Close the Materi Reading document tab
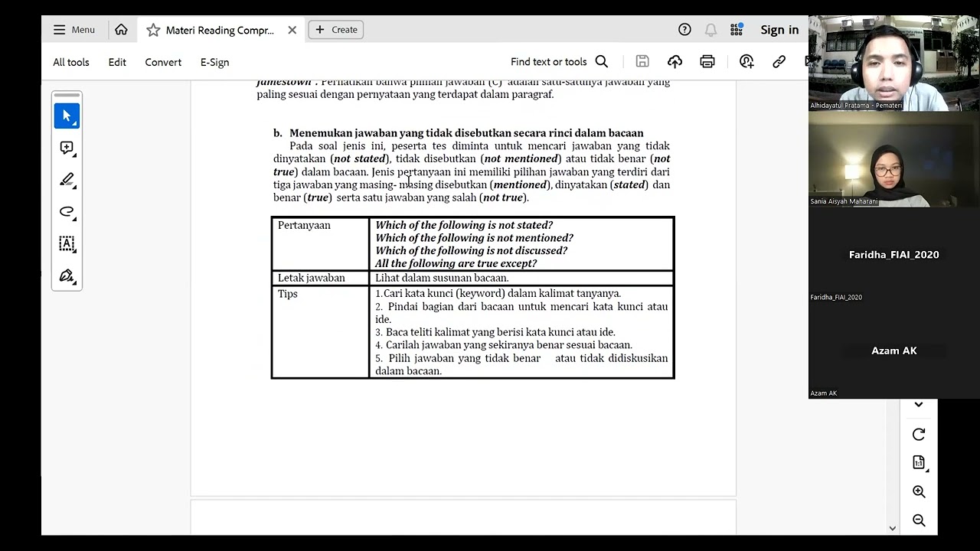 tap(292, 30)
